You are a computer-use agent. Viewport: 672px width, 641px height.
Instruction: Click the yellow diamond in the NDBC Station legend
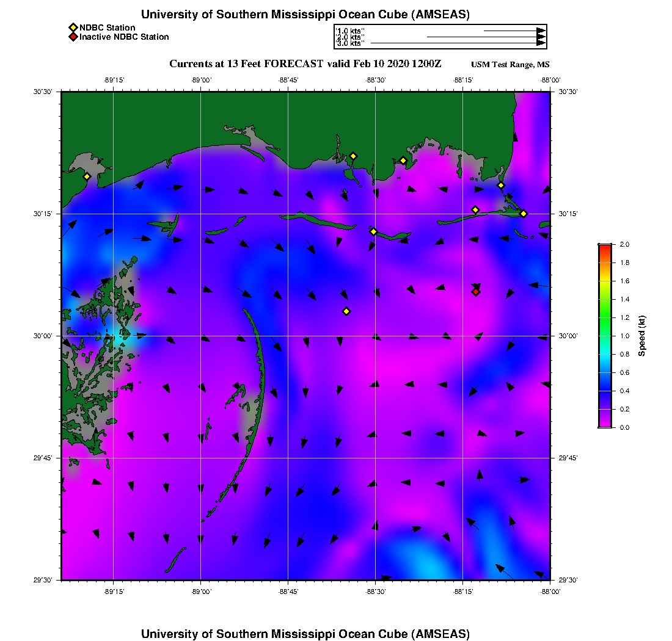tap(73, 27)
